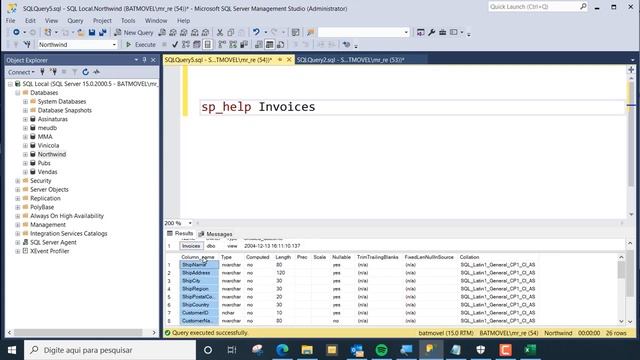This screenshot has height=360, width=640.
Task: Select the Always On High Availability folder
Action: pos(67,216)
